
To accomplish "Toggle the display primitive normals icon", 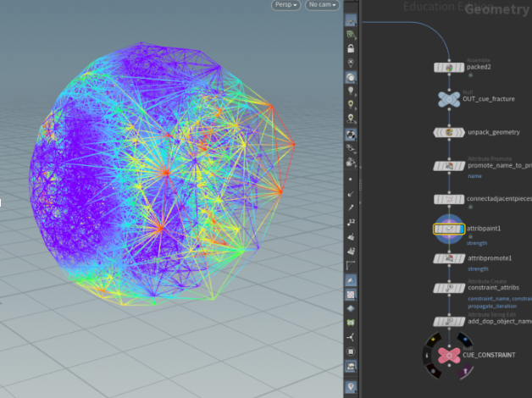I will [351, 236].
